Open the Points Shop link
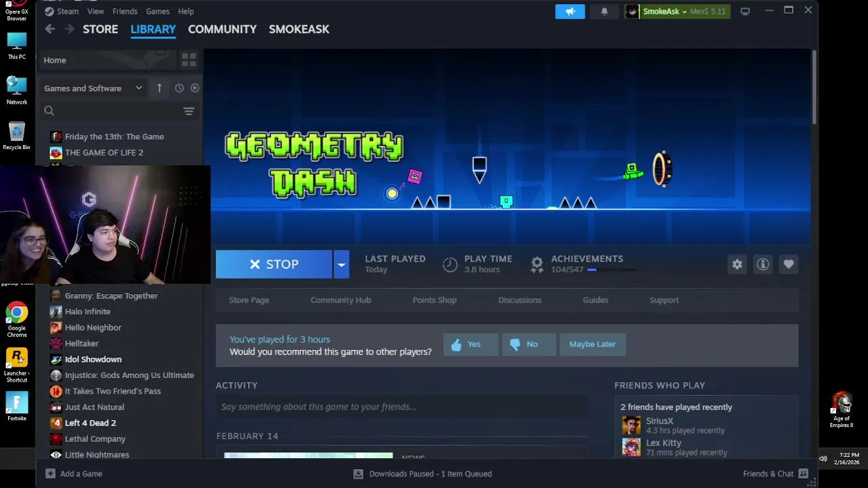This screenshot has height=488, width=868. point(435,300)
